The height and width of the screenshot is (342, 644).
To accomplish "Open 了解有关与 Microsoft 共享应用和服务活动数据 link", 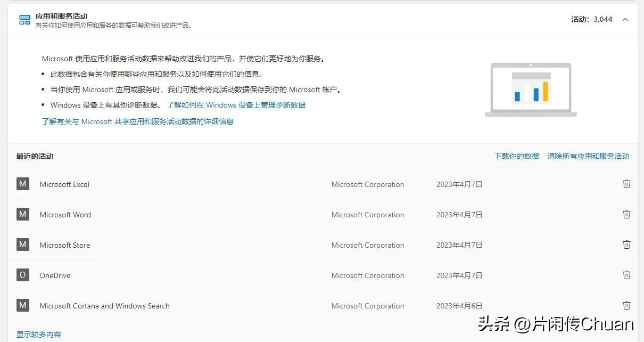I will click(138, 121).
